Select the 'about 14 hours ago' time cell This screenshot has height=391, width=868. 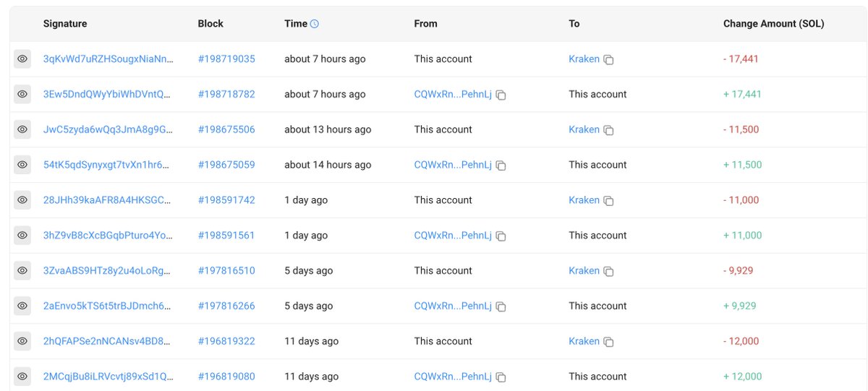[x=328, y=165]
